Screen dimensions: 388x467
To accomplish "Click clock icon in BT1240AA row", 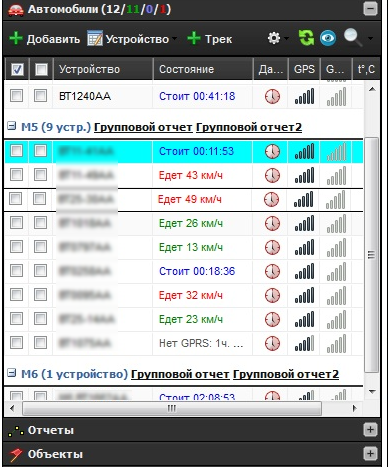I will click(x=272, y=97).
